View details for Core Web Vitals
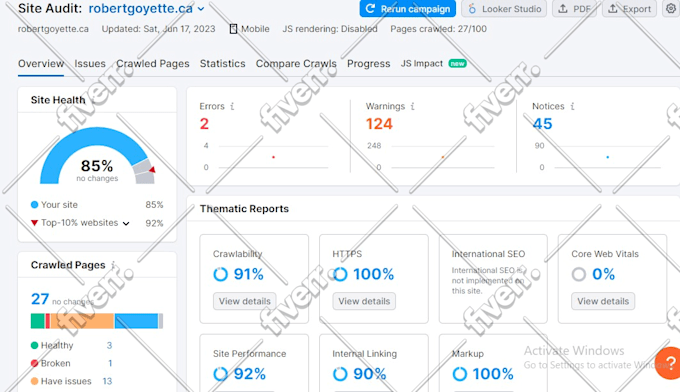 603,301
